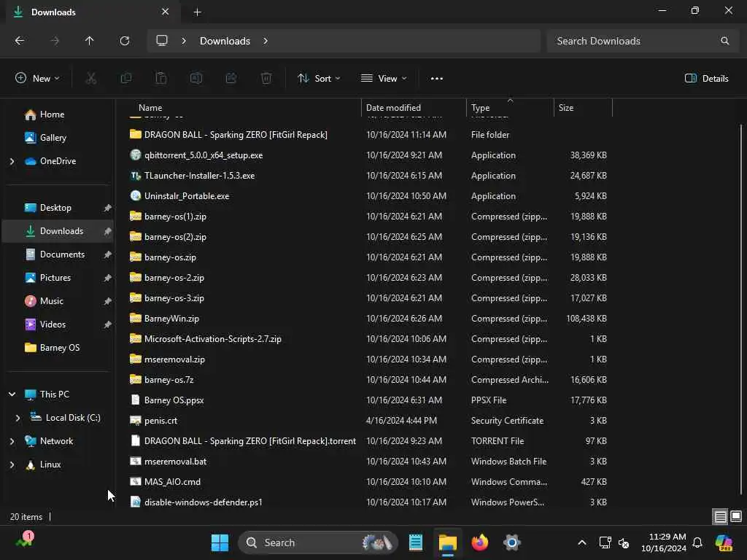Click the Downloads breadcrumb in address bar
The width and height of the screenshot is (747, 560).
point(225,41)
